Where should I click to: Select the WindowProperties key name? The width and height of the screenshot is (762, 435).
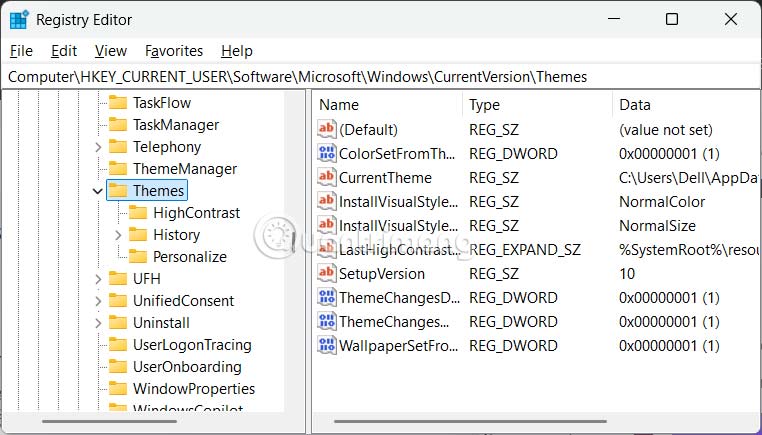tap(194, 389)
